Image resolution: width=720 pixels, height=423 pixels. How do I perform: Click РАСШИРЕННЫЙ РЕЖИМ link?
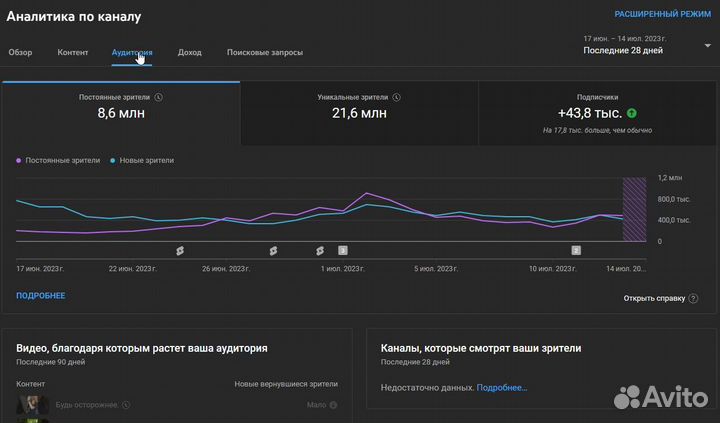coord(660,16)
